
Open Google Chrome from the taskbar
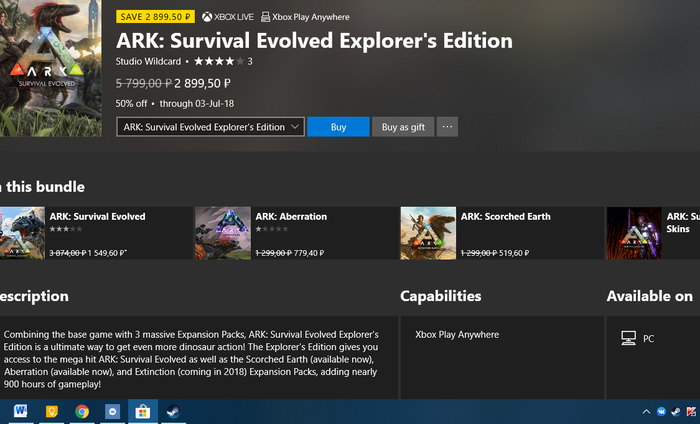tap(82, 411)
